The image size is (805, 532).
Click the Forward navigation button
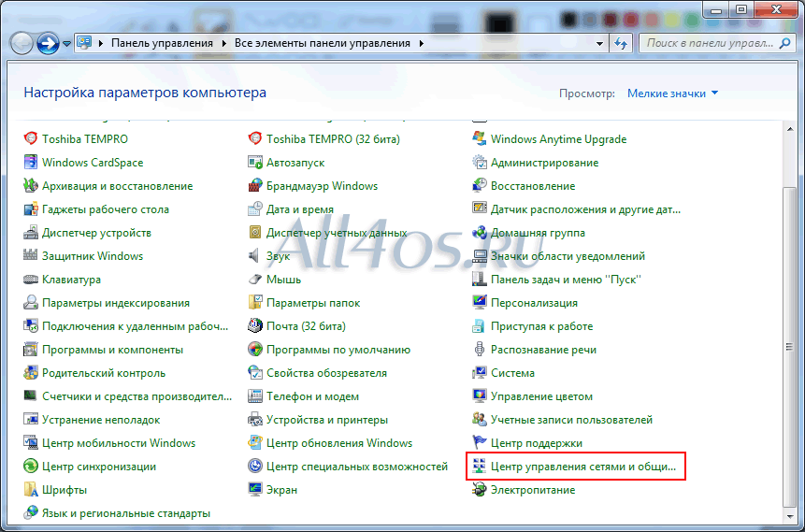(x=49, y=44)
